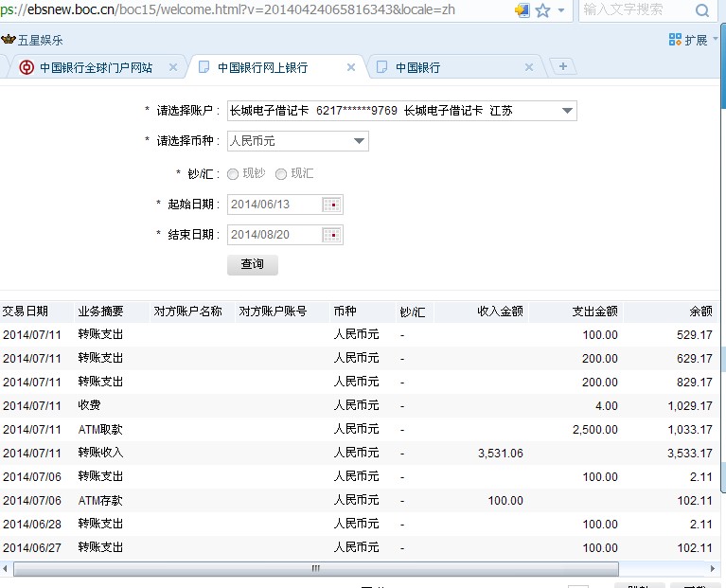726x588 pixels.
Task: Open the start date calendar picker
Action: coord(331,205)
